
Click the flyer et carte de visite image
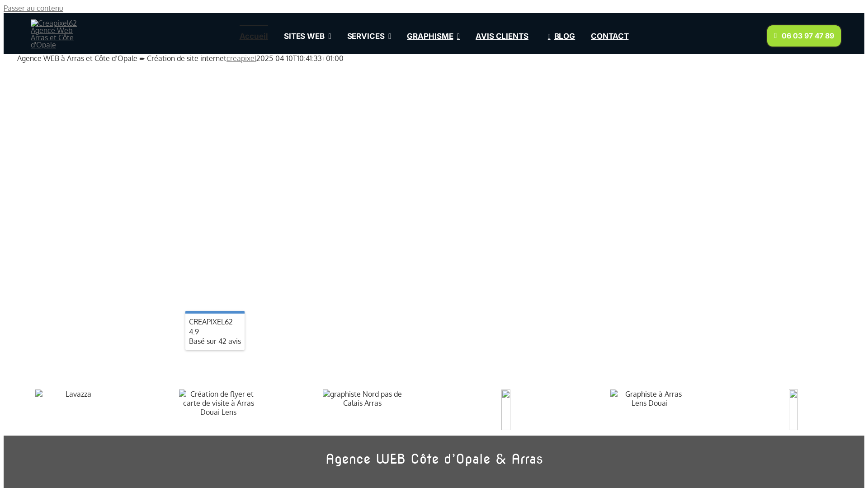point(218,403)
